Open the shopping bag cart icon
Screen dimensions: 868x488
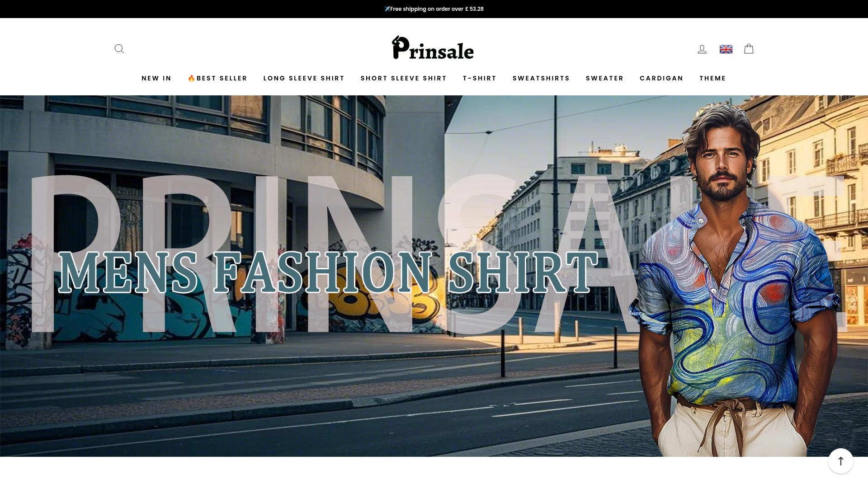click(749, 49)
